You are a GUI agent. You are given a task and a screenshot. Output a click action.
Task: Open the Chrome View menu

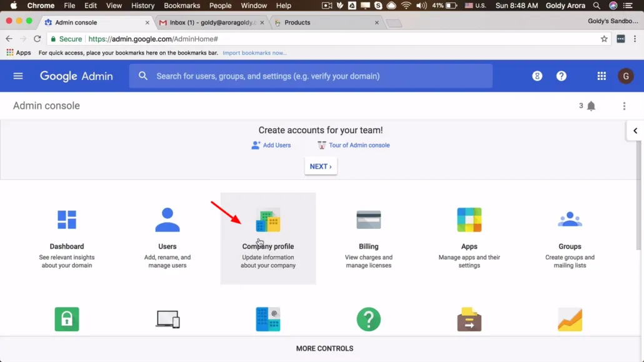tap(114, 6)
